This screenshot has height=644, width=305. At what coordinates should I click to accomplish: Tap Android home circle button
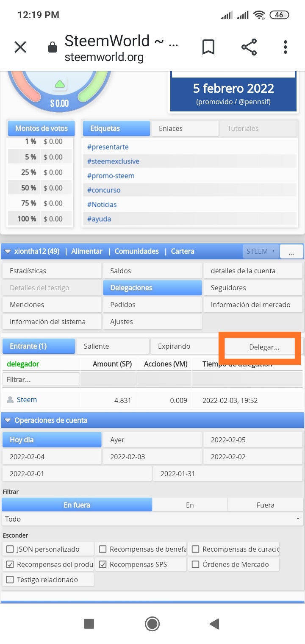152,623
